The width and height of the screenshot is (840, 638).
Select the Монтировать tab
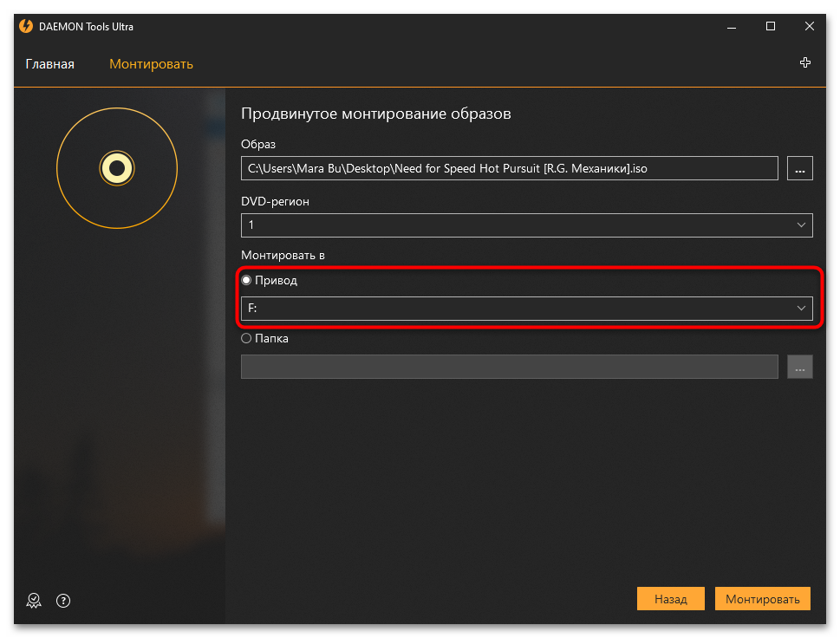click(x=151, y=64)
